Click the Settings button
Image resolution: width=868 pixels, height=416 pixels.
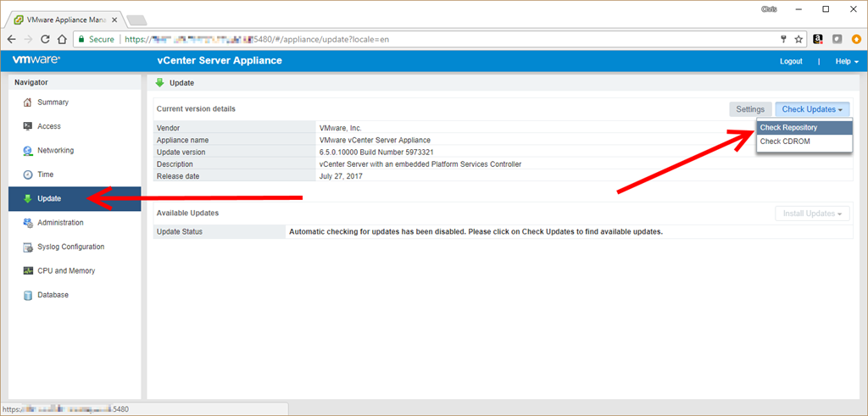750,109
